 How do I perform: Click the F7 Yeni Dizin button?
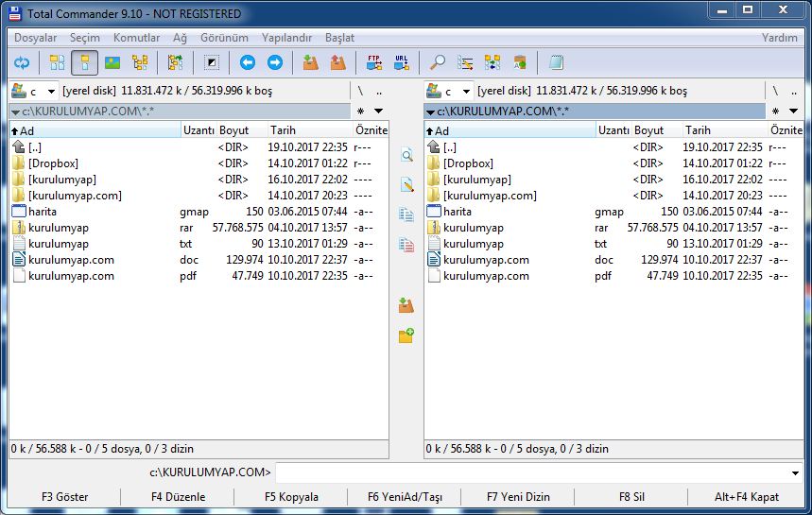[518, 497]
